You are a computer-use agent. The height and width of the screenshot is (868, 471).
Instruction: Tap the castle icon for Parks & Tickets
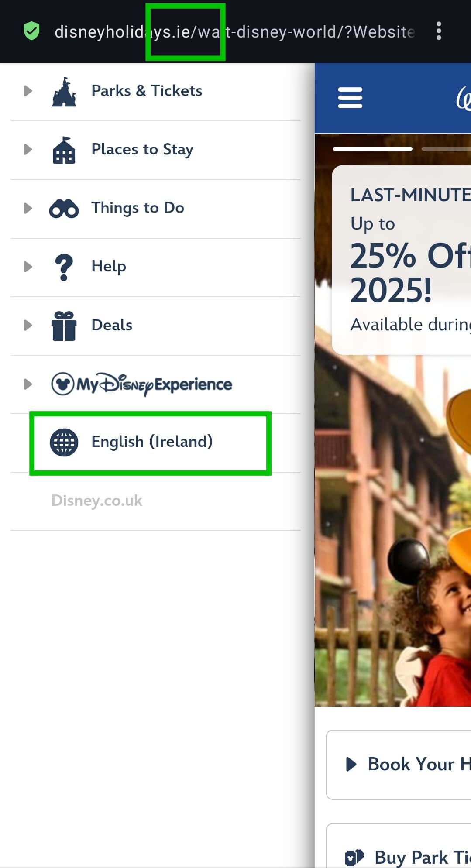point(64,92)
